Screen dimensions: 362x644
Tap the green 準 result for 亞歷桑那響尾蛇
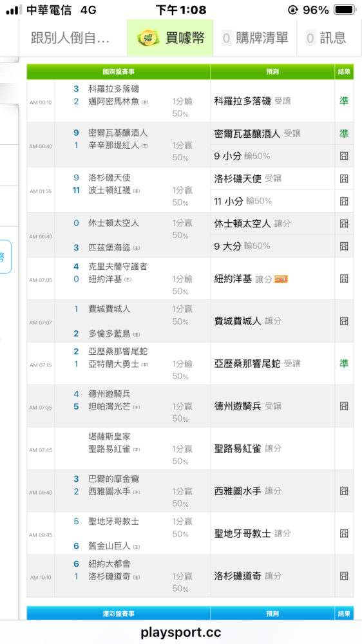point(343,363)
